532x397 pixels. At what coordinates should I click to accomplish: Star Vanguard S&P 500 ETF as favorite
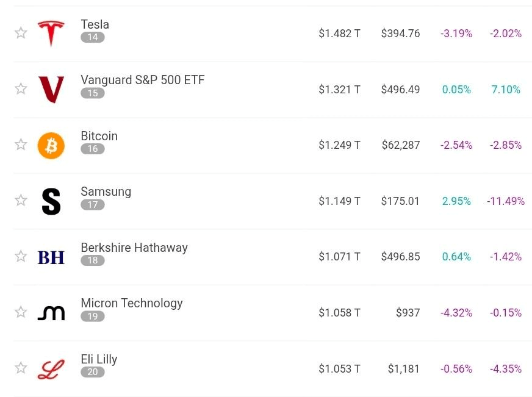pos(21,88)
